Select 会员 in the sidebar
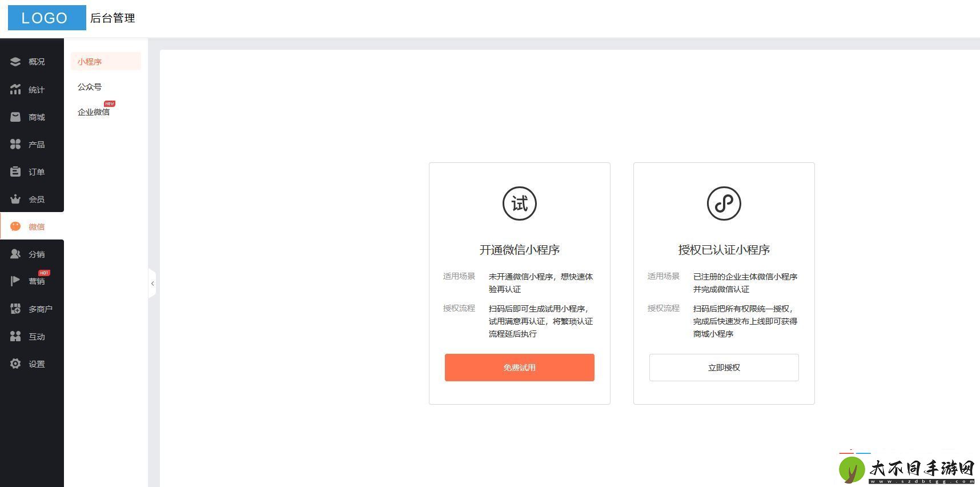Viewport: 980px width, 487px height. pos(37,199)
